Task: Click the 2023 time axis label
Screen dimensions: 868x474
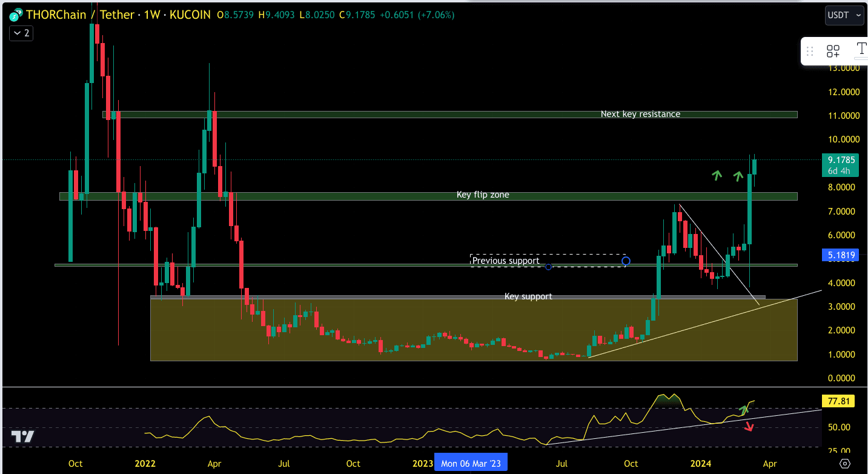Action: [x=423, y=464]
